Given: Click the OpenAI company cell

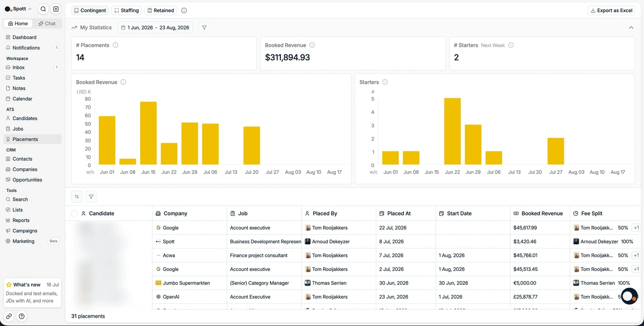Looking at the screenshot, I should [190, 297].
